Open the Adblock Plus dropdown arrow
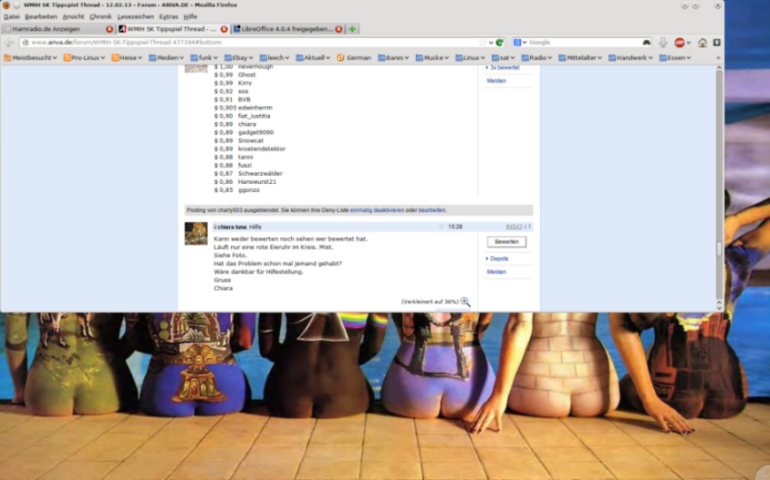The height and width of the screenshot is (480, 770). pyautogui.click(x=688, y=43)
